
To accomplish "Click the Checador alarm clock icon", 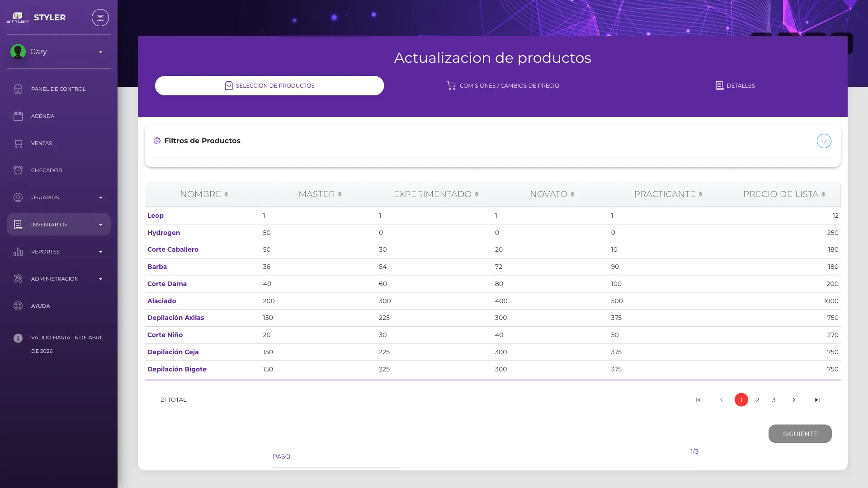I will point(18,170).
